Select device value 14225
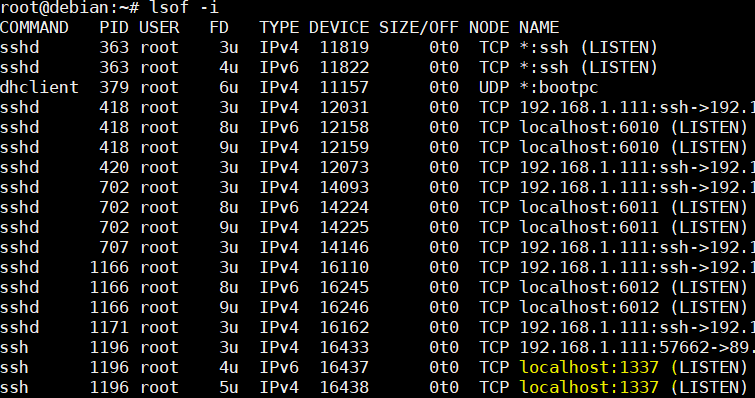This screenshot has height=398, width=755. click(344, 227)
